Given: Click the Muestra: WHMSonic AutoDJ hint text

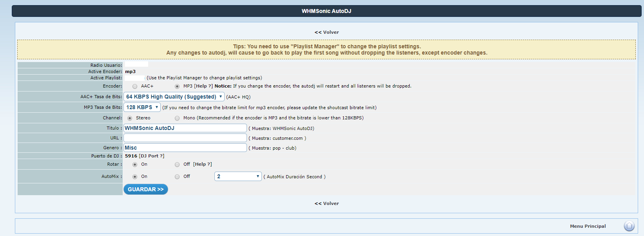Looking at the screenshot, I should click(281, 128).
